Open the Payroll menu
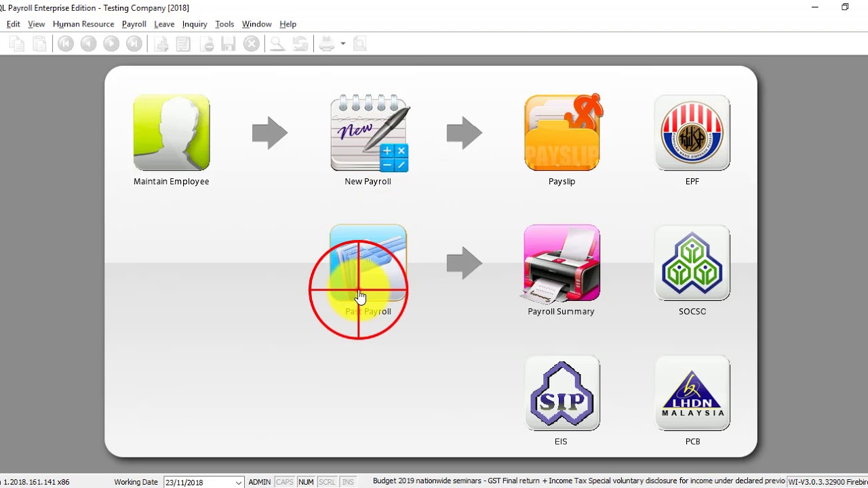 point(134,24)
